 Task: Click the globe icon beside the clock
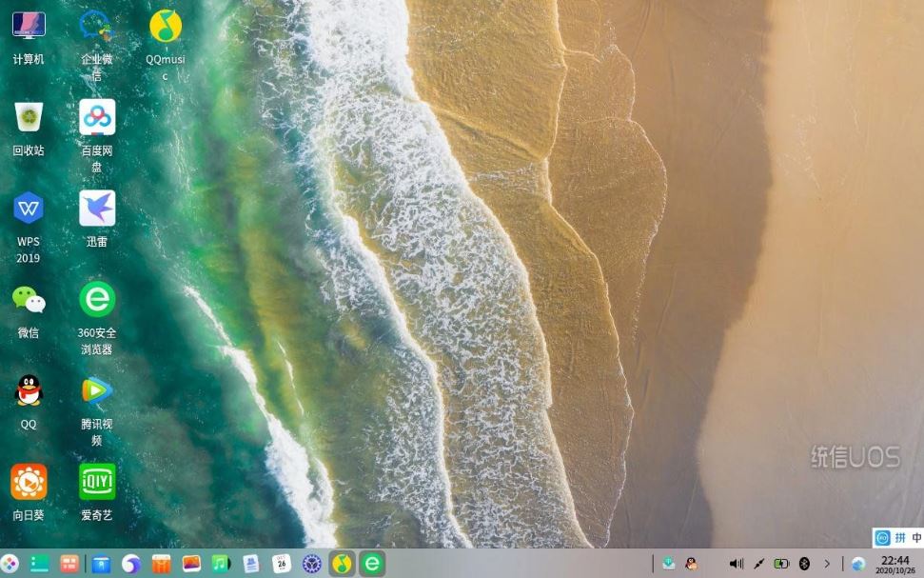click(x=858, y=564)
